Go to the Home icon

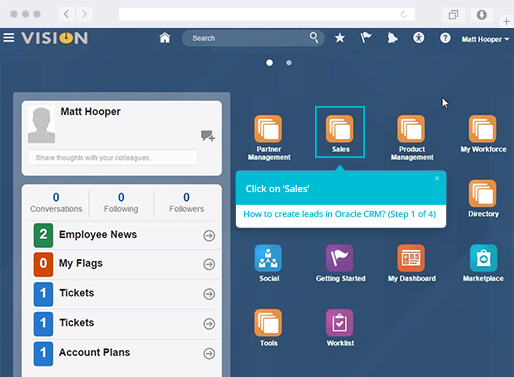(x=165, y=38)
